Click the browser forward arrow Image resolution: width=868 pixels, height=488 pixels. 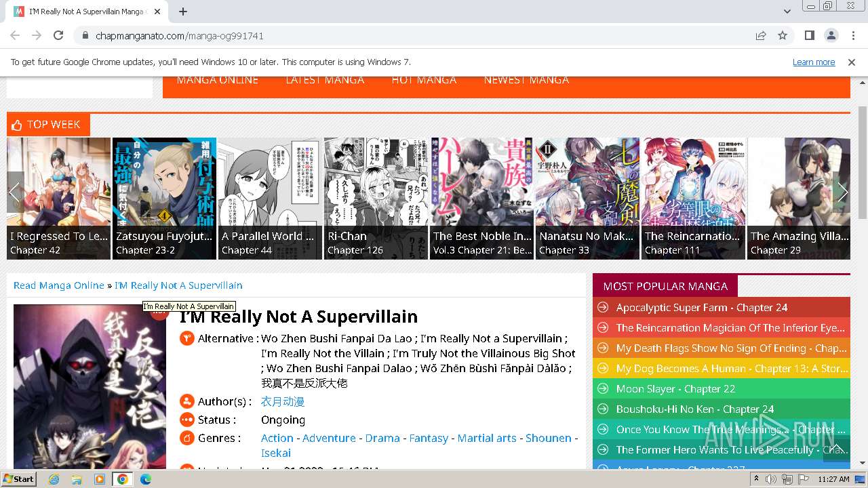[x=37, y=35]
